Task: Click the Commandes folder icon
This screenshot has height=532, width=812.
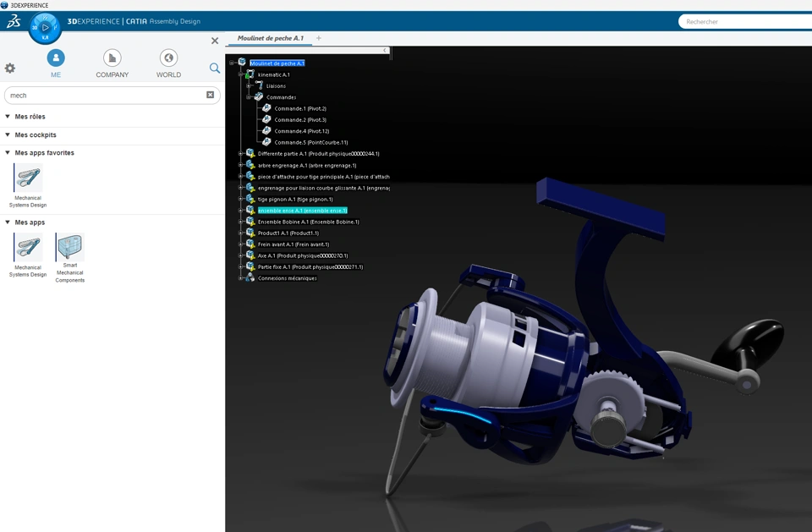Action: [x=259, y=97]
